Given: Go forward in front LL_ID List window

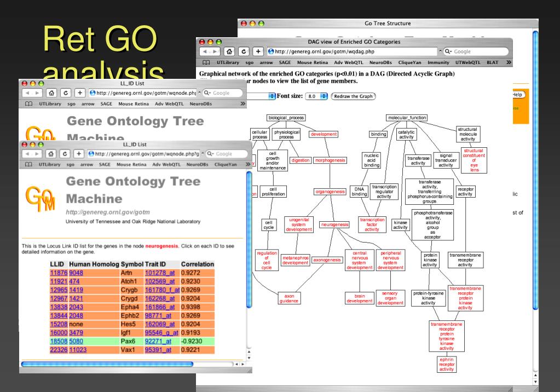Looking at the screenshot, I should pos(37,154).
